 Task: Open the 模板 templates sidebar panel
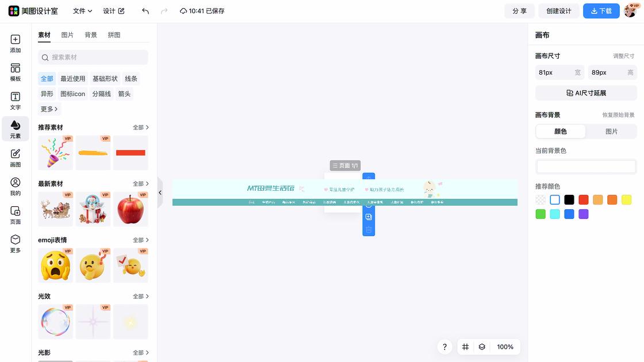point(15,72)
